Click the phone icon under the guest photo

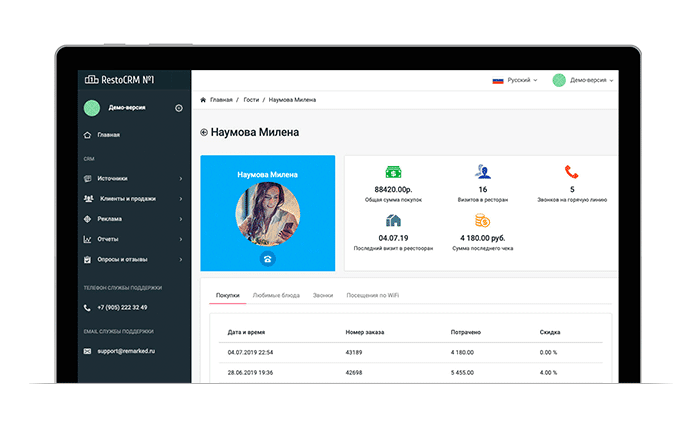(267, 257)
